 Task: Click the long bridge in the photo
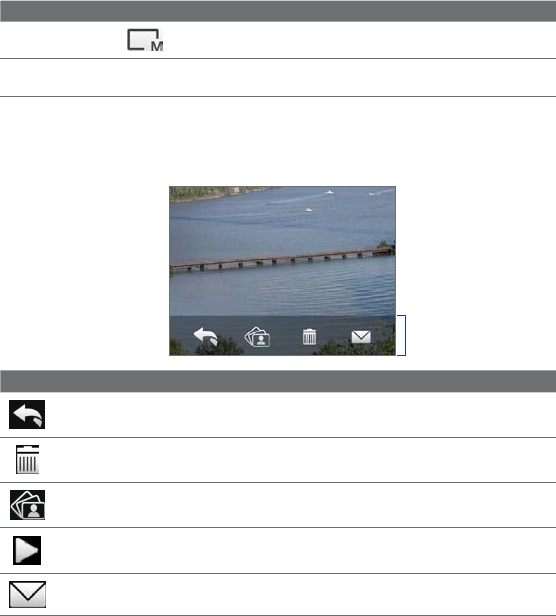click(x=282, y=259)
